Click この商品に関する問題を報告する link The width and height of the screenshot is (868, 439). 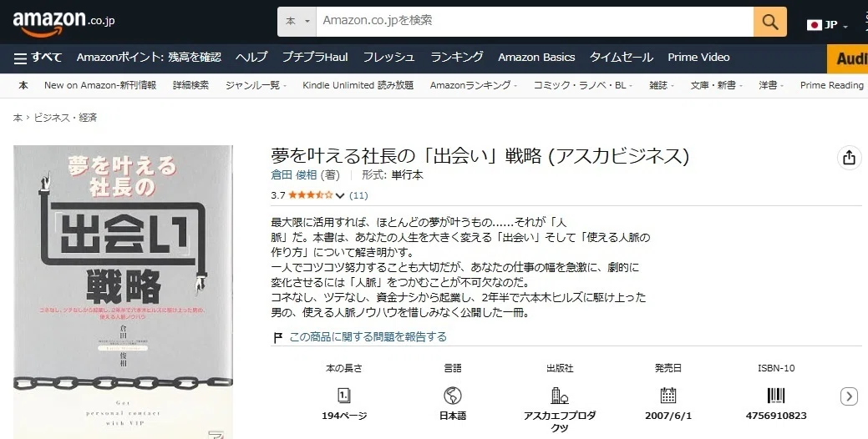pyautogui.click(x=368, y=336)
